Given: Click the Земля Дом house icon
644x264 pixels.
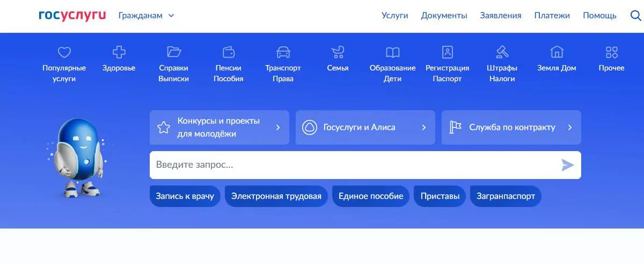Looking at the screenshot, I should click(x=557, y=52).
